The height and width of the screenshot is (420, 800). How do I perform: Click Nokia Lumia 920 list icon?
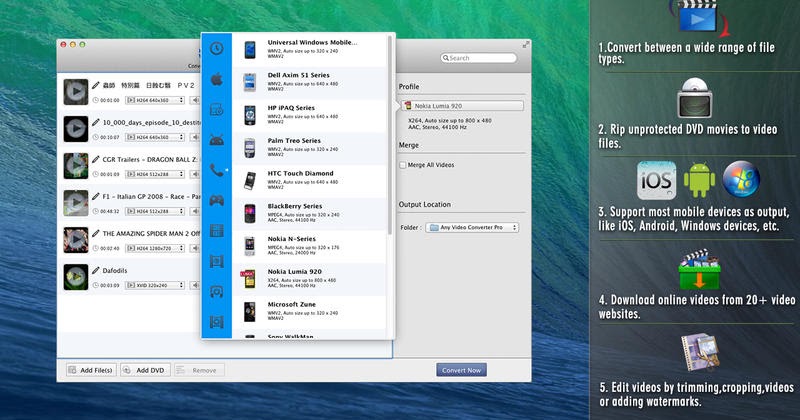tap(248, 279)
